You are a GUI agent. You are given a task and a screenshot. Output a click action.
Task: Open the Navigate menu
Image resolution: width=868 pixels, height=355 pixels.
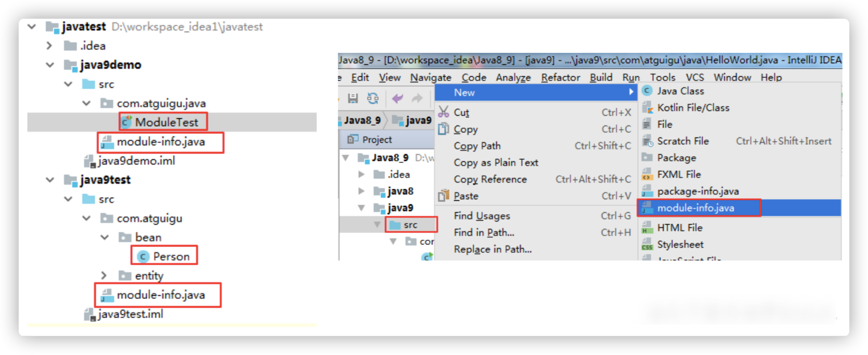[x=430, y=77]
